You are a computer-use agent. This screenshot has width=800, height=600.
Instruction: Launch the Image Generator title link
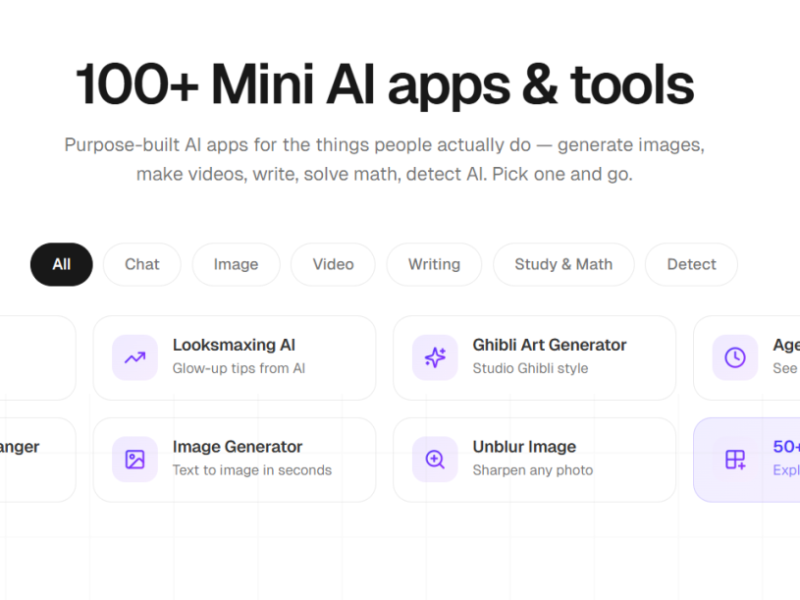tap(237, 447)
